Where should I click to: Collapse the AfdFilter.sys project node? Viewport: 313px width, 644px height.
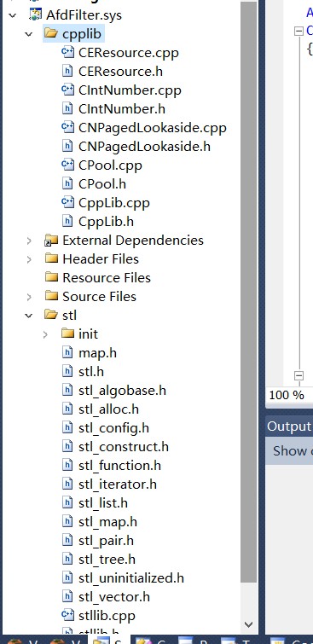(x=13, y=15)
